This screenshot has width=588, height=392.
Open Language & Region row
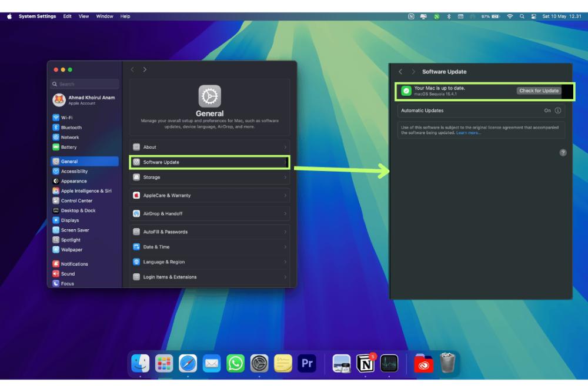point(210,262)
